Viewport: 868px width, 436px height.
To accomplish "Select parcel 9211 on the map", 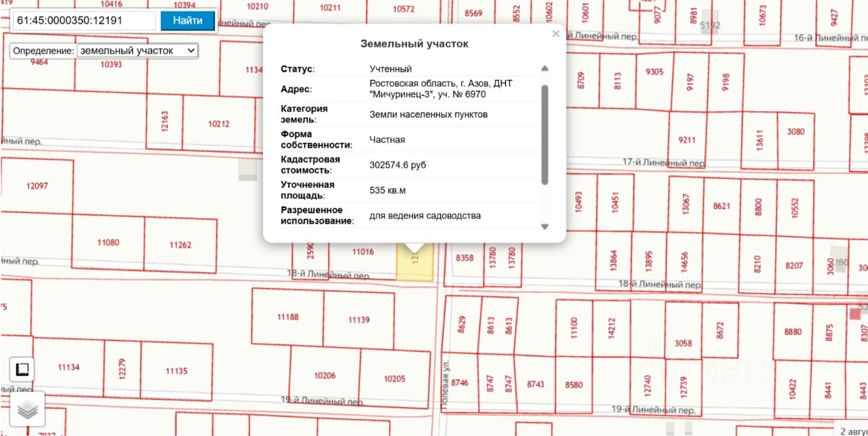I will click(687, 140).
